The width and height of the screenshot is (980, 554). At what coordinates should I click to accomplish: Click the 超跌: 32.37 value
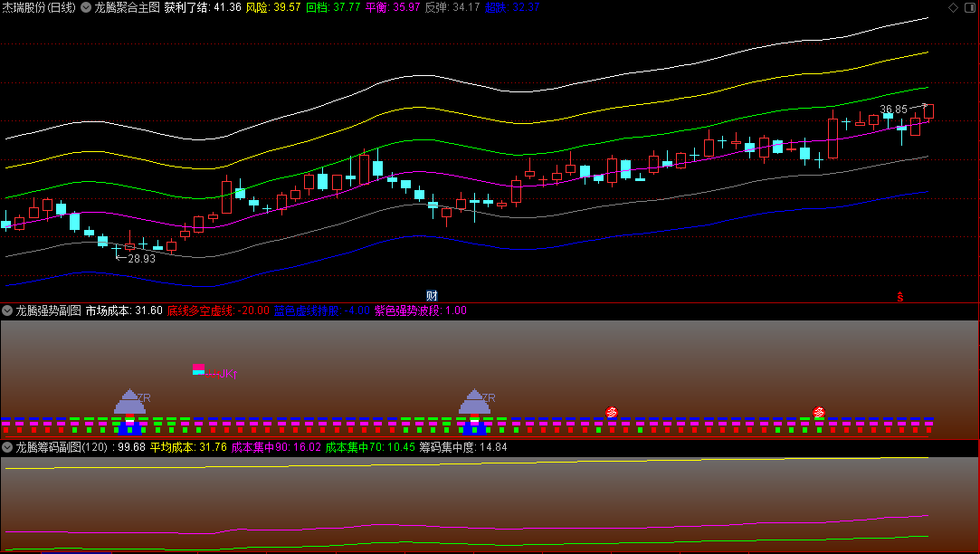pos(512,7)
